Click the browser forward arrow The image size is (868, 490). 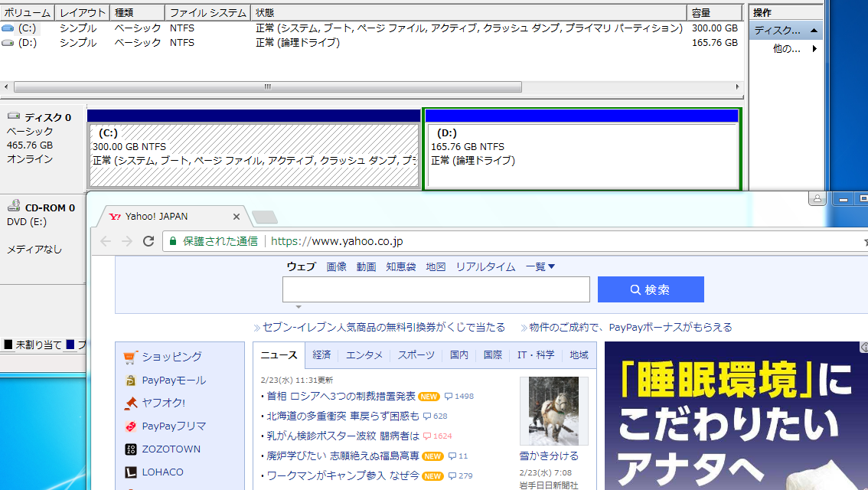click(127, 241)
